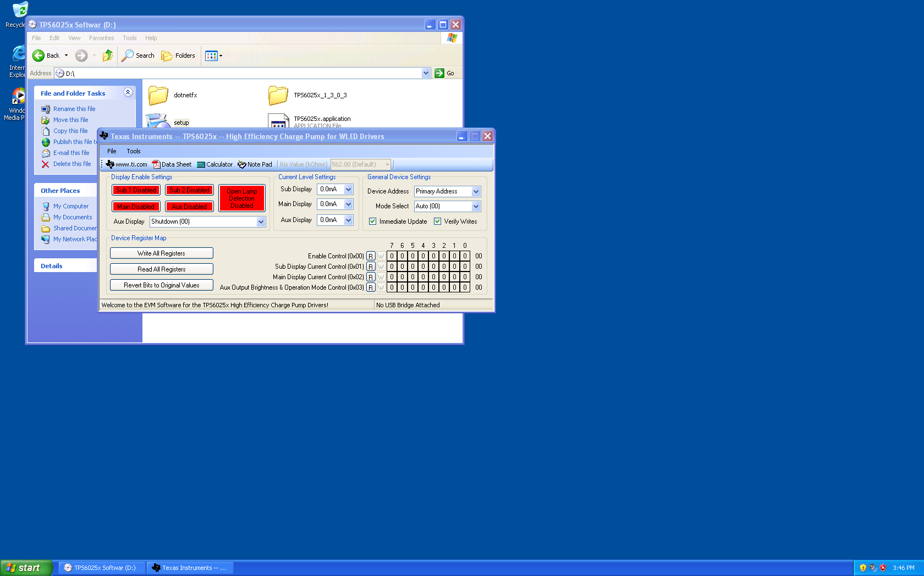This screenshot has height=576, width=924.
Task: Open Aux Display Shutdown (00) dropdown
Action: pos(261,222)
